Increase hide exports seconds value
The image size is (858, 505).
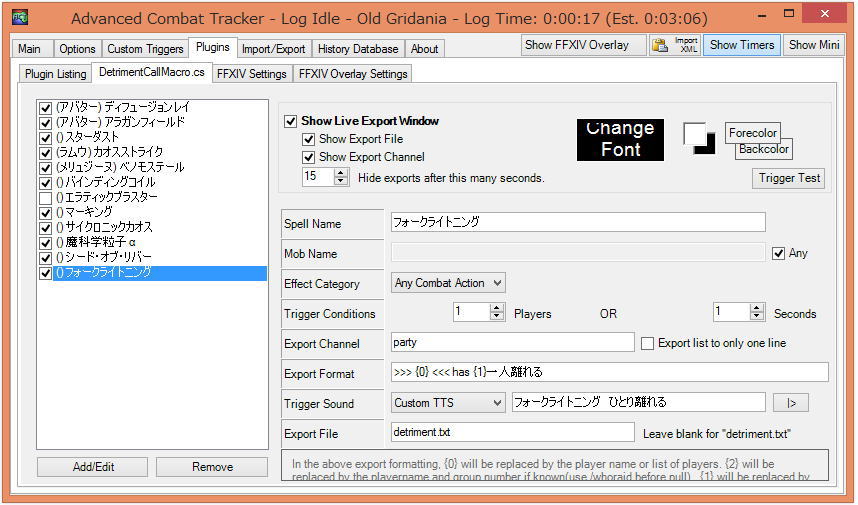pyautogui.click(x=341, y=172)
